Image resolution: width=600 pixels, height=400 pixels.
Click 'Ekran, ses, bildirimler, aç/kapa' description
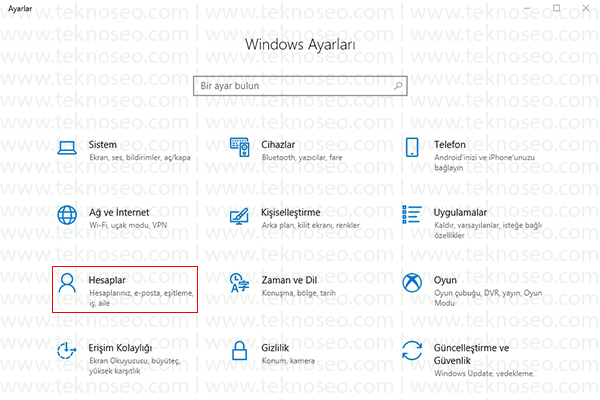click(140, 158)
